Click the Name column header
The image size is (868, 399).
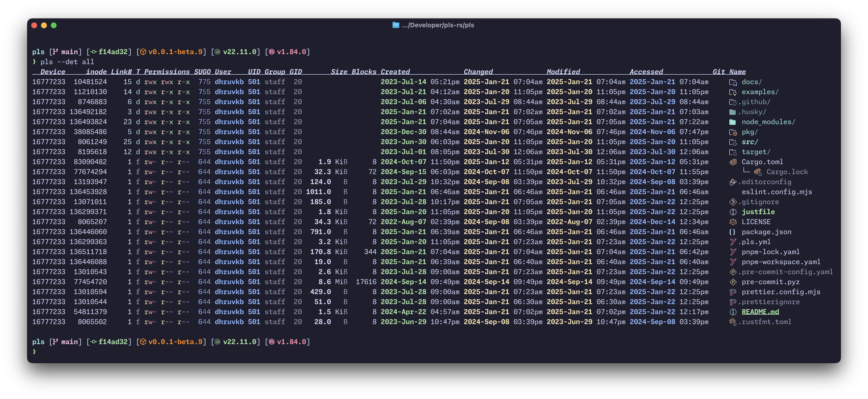click(737, 72)
